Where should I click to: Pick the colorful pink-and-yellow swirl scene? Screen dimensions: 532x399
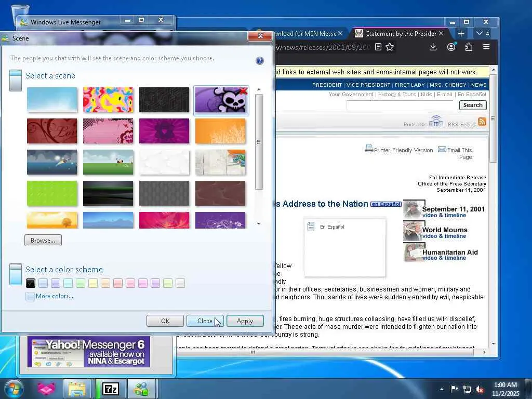tap(108, 100)
